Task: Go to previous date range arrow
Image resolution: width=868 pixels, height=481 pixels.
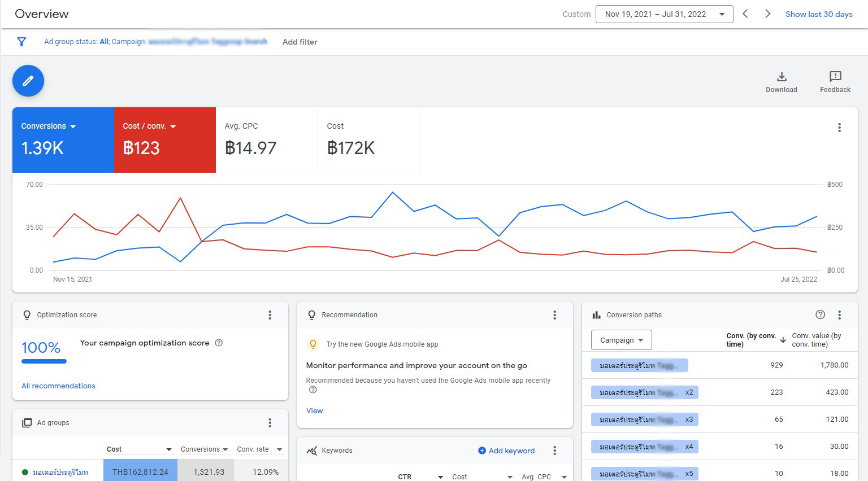Action: (745, 14)
